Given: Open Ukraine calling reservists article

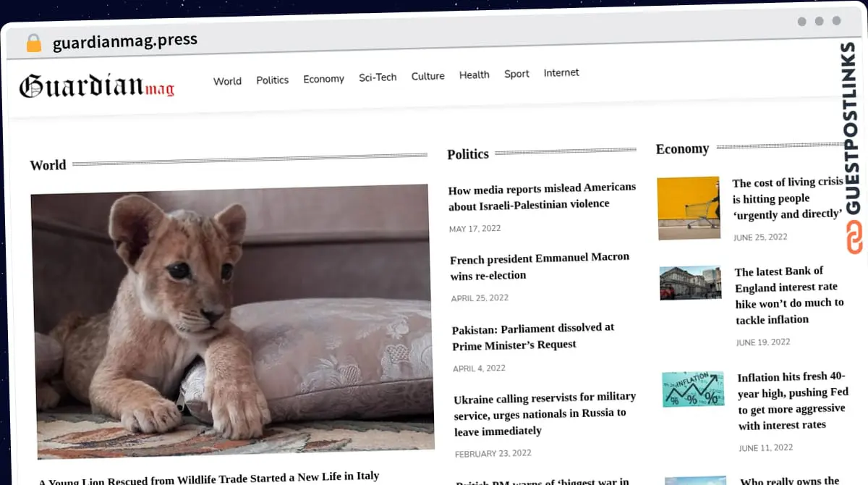Looking at the screenshot, I should (544, 413).
